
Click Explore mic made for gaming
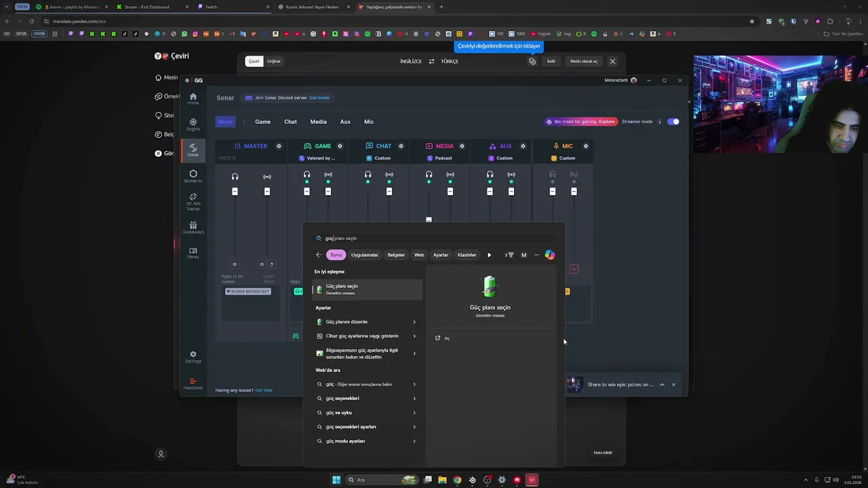tap(606, 122)
